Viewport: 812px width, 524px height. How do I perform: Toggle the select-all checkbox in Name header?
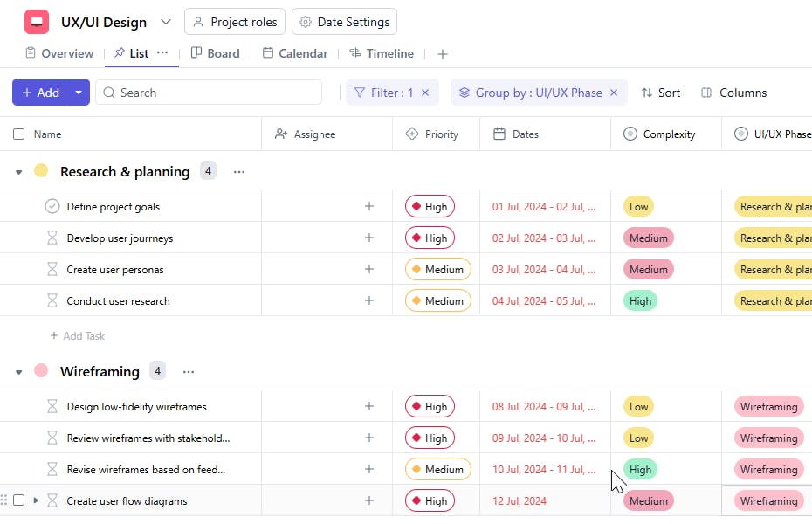(x=19, y=134)
